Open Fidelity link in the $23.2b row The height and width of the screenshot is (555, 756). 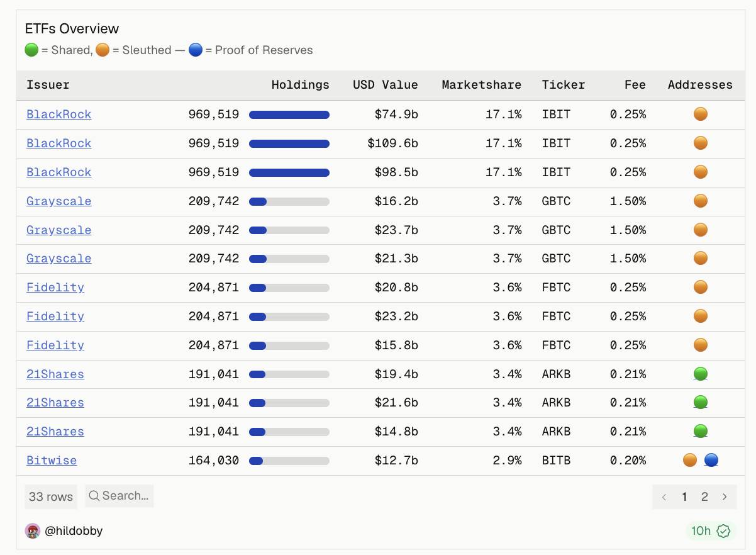click(x=55, y=317)
